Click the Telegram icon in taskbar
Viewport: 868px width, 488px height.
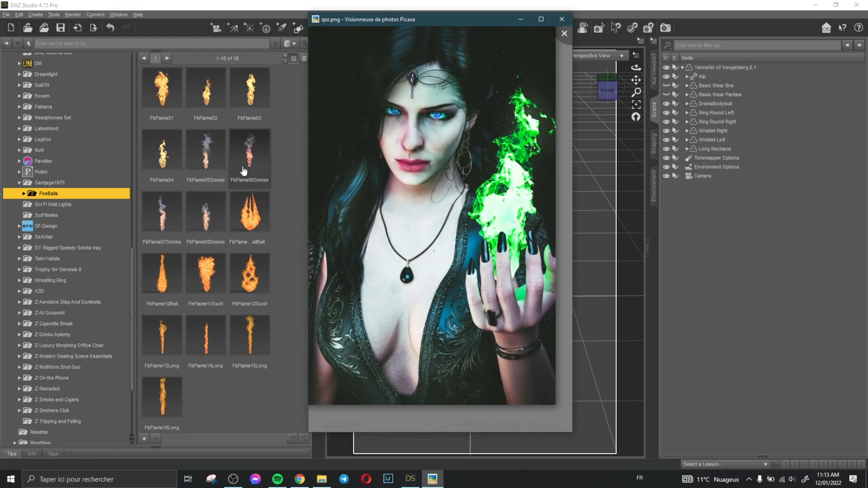tap(344, 479)
